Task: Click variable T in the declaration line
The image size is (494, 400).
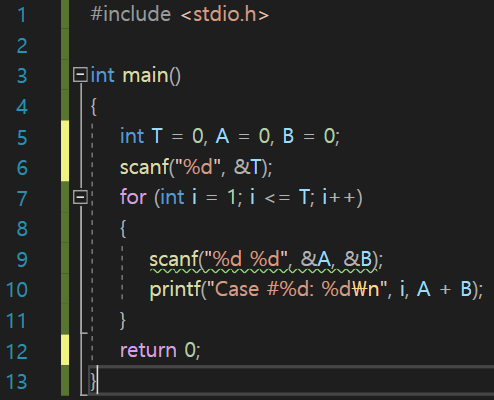Action: click(x=157, y=136)
